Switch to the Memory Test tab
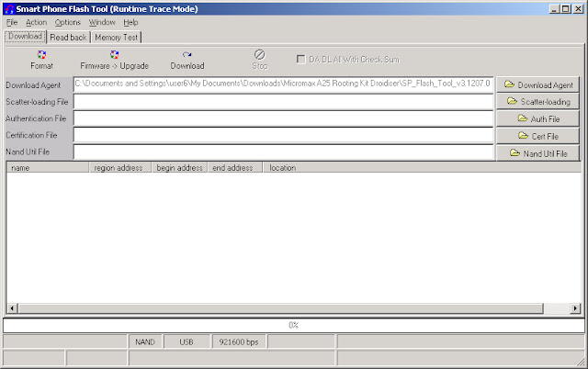588x369 pixels. pyautogui.click(x=117, y=37)
